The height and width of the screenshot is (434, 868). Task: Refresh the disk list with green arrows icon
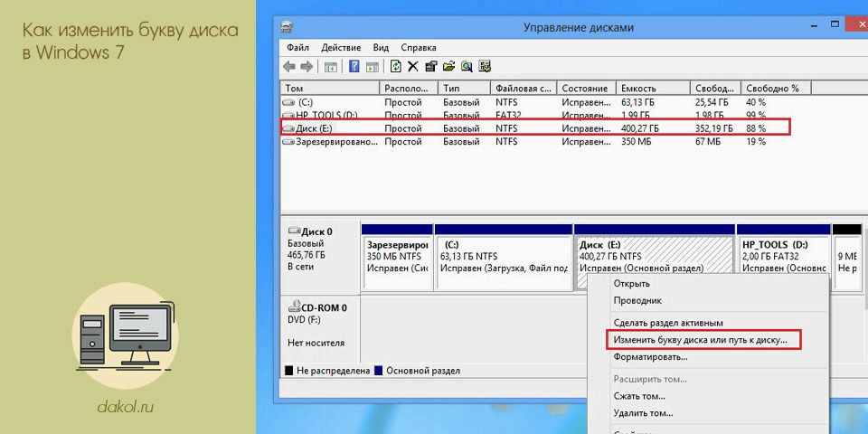point(396,67)
